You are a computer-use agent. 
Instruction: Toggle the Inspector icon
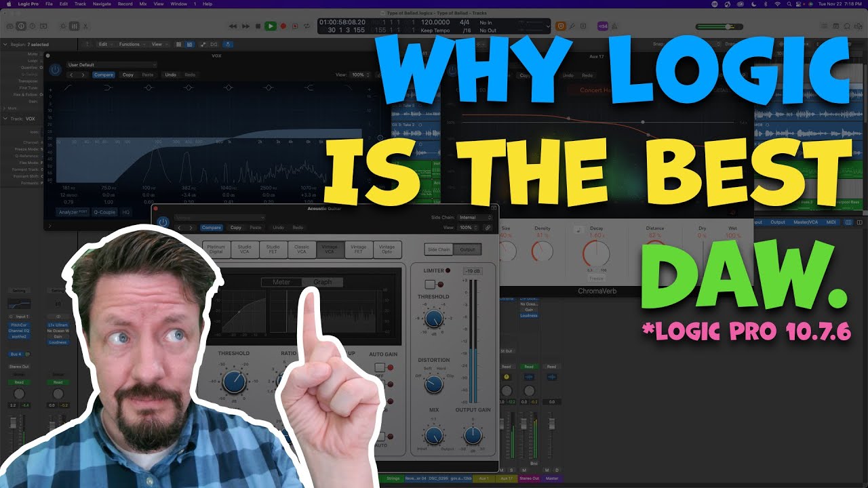(x=21, y=26)
